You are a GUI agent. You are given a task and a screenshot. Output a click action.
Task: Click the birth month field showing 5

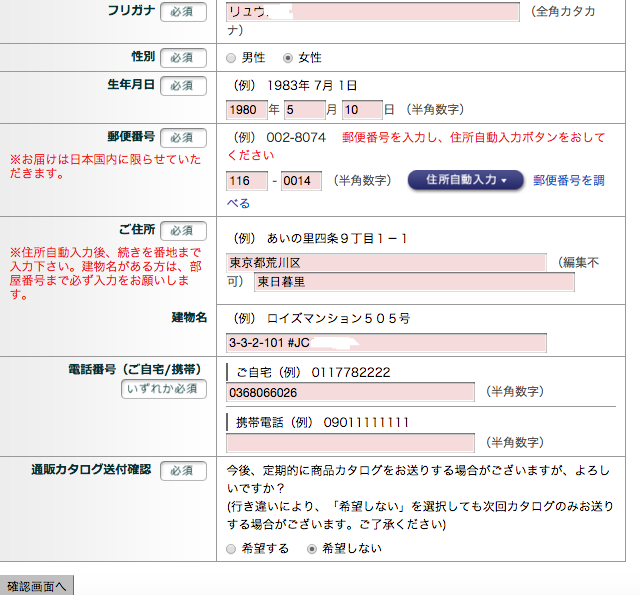[304, 110]
